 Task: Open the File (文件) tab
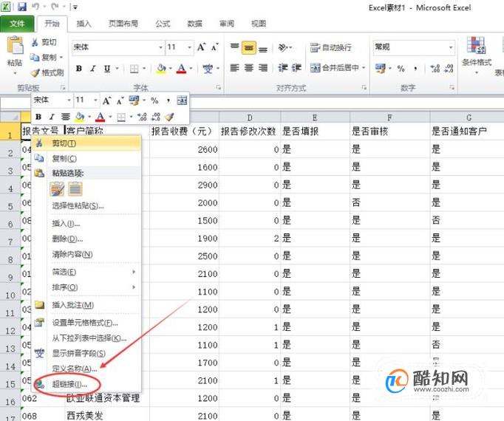[x=17, y=24]
